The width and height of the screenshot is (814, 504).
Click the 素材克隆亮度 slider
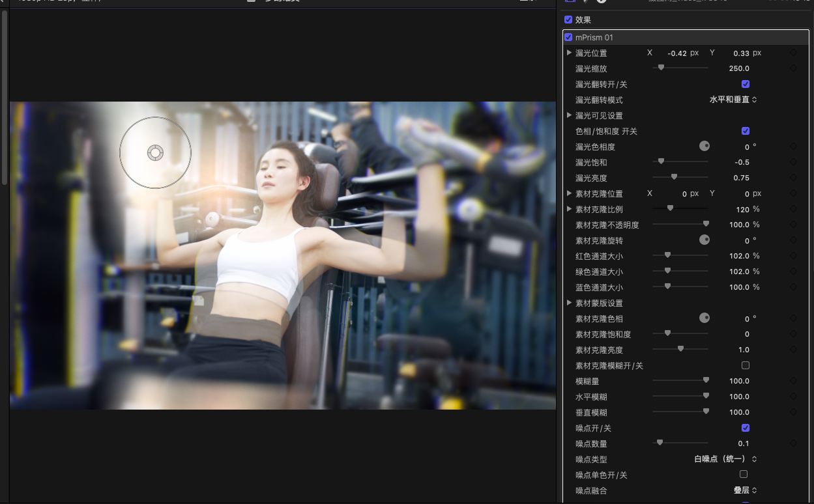pos(680,349)
